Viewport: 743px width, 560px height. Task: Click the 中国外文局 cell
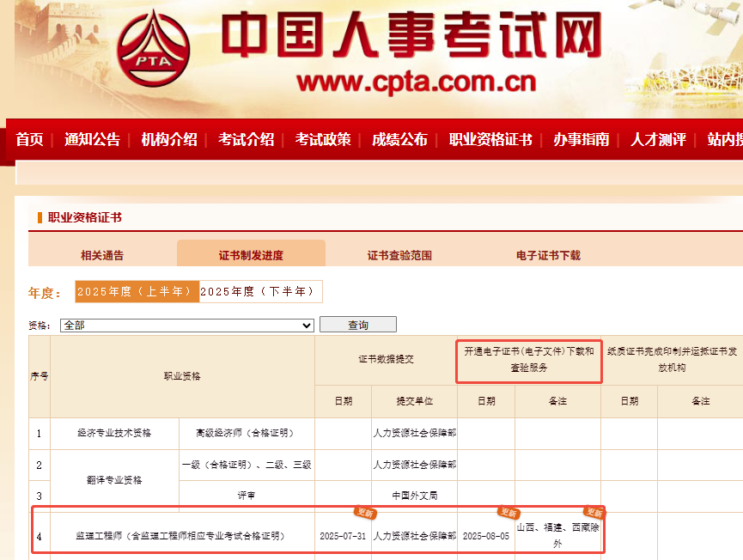pos(415,496)
